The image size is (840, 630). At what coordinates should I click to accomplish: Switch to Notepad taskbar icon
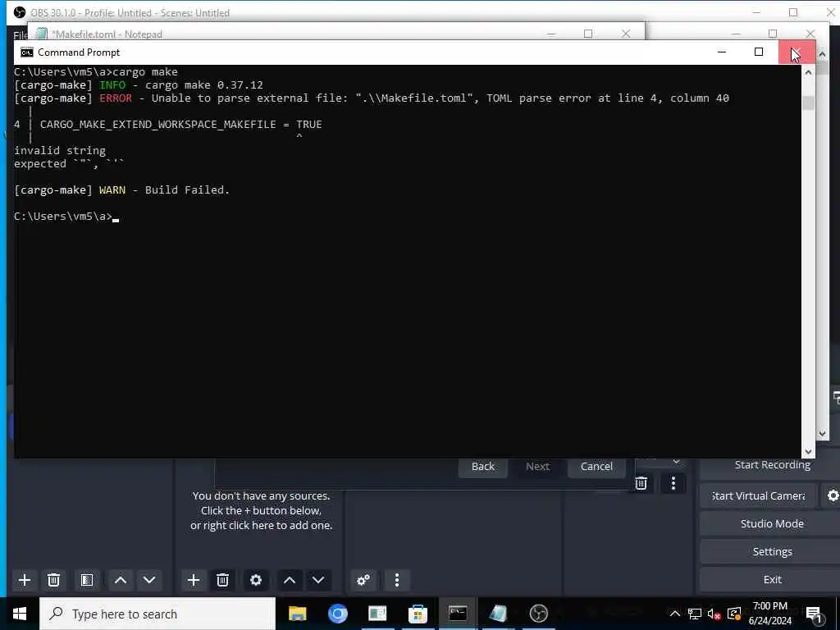pyautogui.click(x=498, y=614)
